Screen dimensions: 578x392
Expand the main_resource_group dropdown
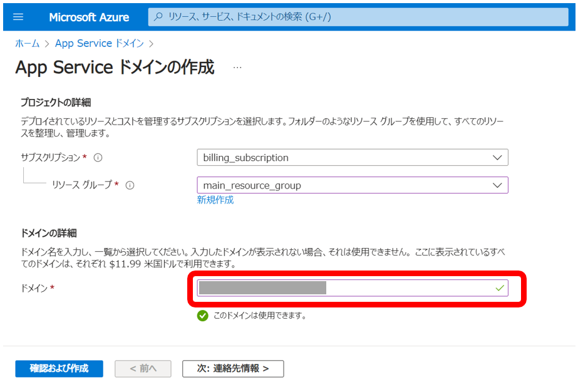(353, 185)
